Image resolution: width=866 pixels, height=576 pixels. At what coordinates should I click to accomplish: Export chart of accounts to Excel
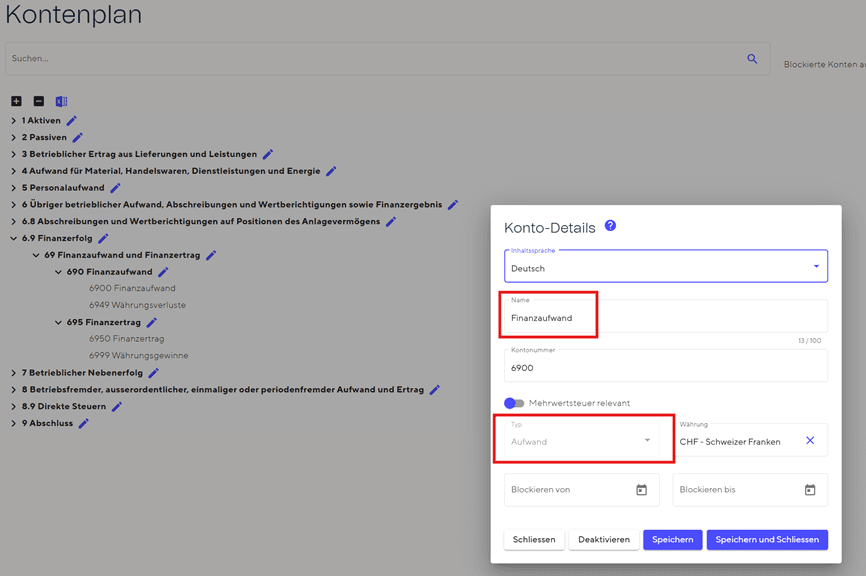point(61,102)
